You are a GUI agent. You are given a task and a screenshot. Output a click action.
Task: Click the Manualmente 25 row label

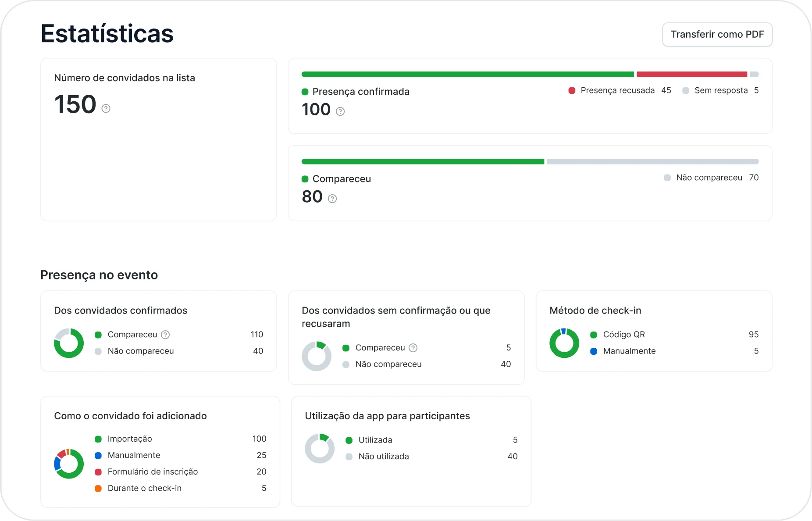(134, 455)
